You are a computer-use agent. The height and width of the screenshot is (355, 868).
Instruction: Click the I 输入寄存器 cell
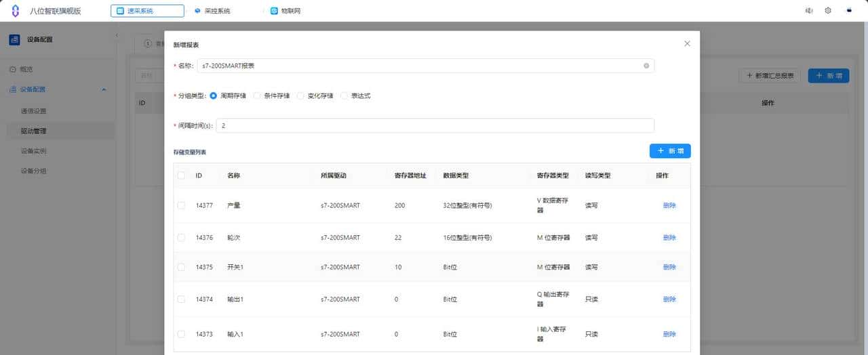[553, 334]
